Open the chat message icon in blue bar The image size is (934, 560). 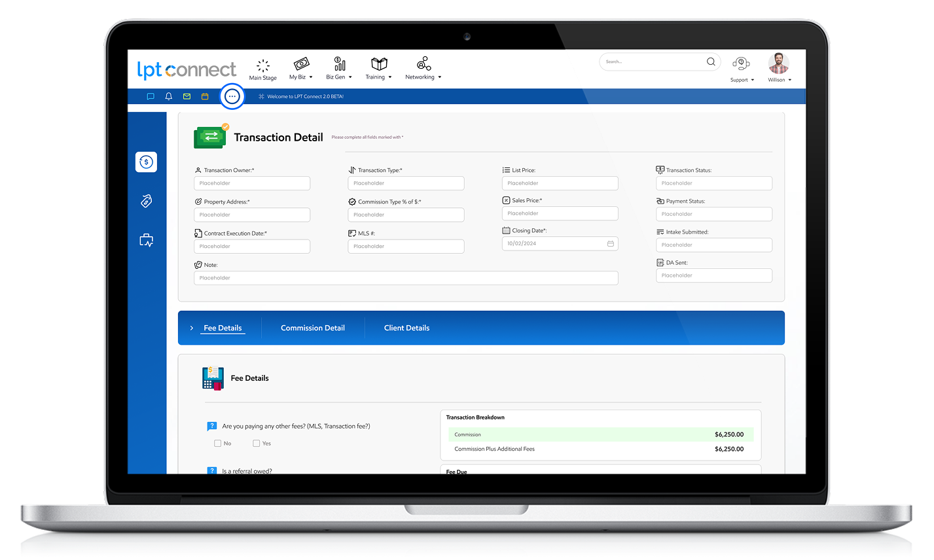click(151, 96)
